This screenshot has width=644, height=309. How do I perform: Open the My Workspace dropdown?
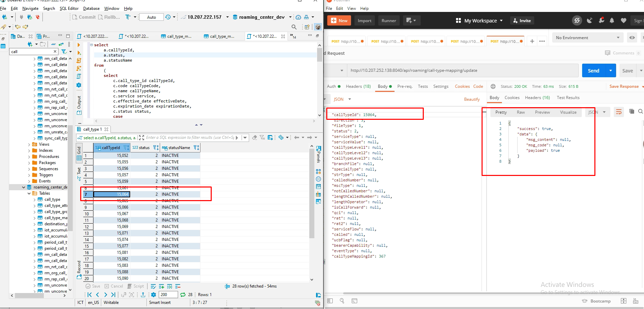[x=479, y=21]
